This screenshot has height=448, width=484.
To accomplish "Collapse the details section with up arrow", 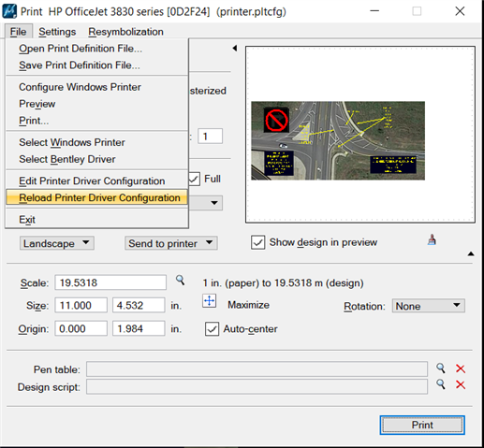I will [x=471, y=253].
